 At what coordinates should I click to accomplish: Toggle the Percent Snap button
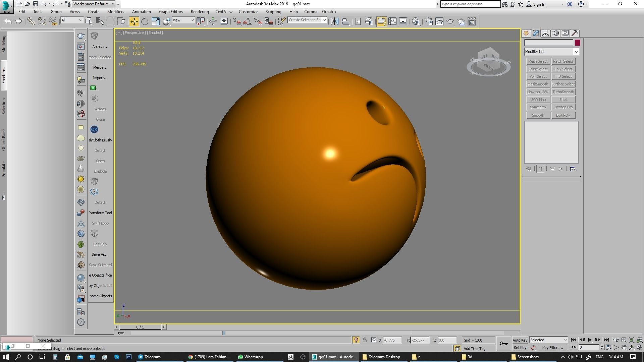[258, 21]
